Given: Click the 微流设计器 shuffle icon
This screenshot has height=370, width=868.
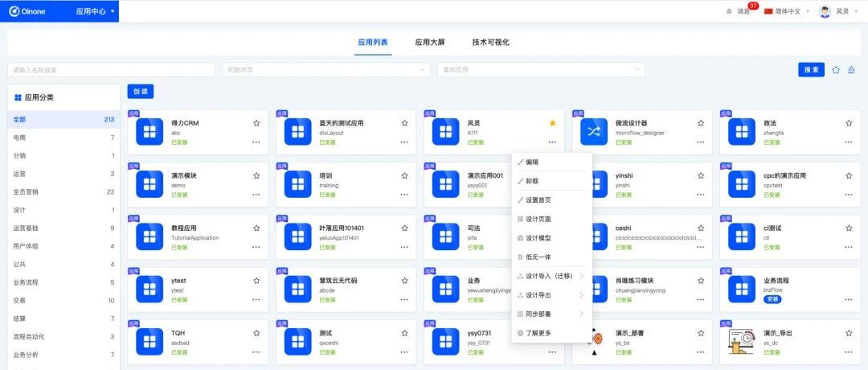Looking at the screenshot, I should click(x=593, y=132).
